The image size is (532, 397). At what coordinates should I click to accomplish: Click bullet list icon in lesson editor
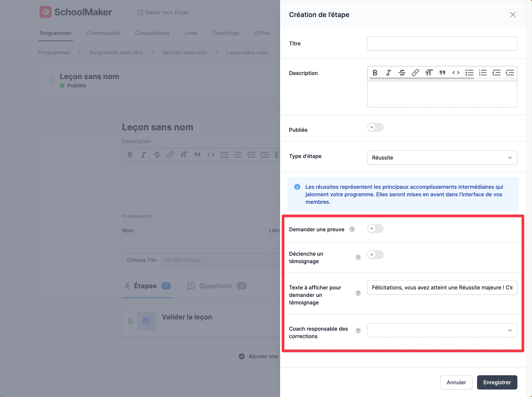(224, 155)
